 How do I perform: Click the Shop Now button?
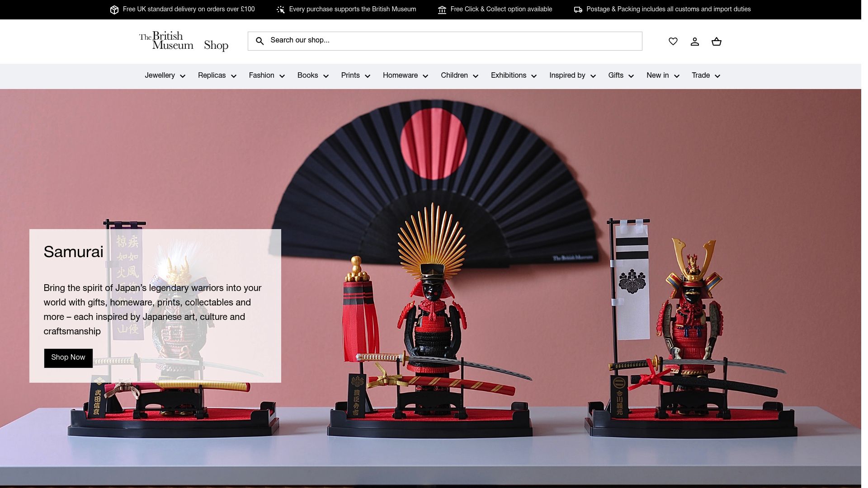[68, 358]
